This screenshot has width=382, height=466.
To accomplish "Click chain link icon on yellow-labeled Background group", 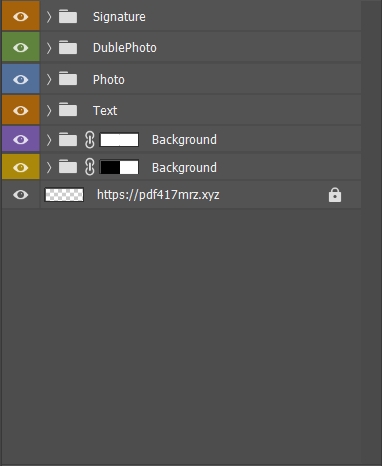I will click(89, 167).
